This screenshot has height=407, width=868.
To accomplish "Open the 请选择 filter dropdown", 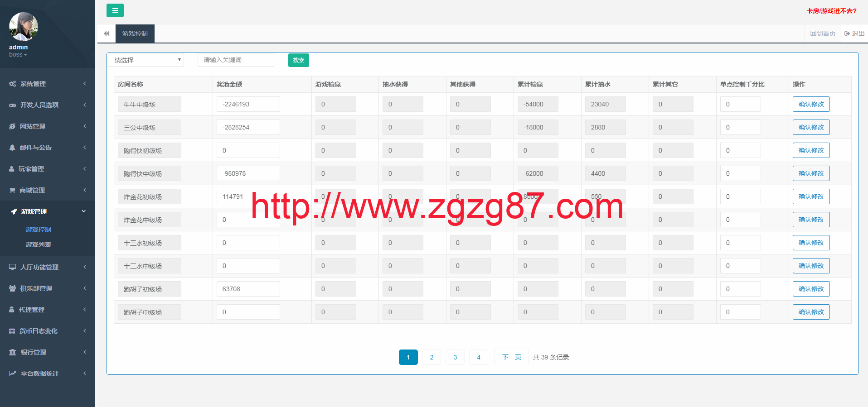I will pyautogui.click(x=145, y=60).
